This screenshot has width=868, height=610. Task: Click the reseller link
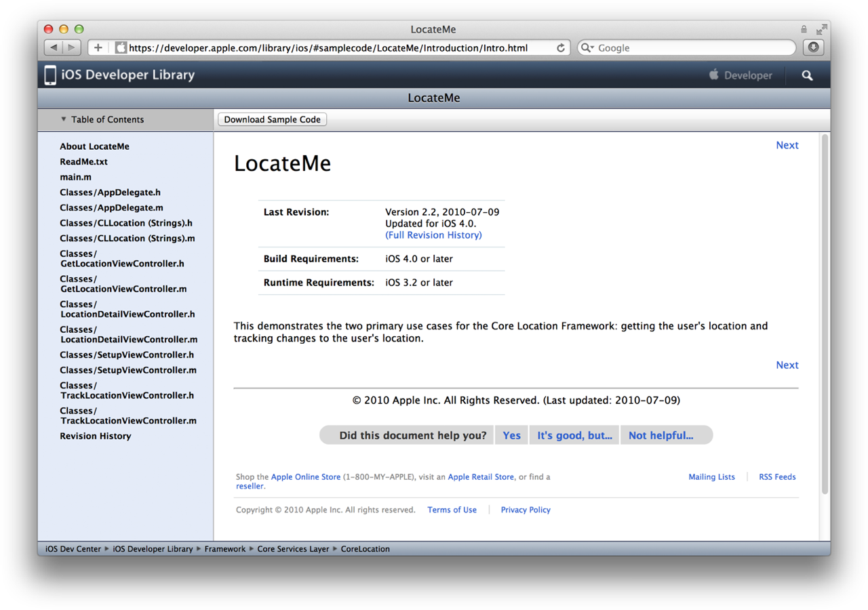click(x=250, y=486)
